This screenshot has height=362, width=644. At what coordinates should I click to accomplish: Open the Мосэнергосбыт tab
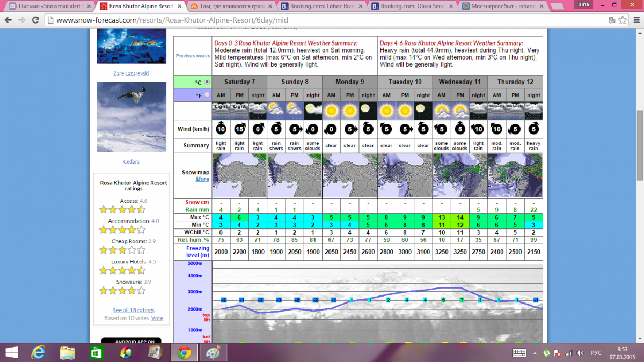[x=503, y=6]
